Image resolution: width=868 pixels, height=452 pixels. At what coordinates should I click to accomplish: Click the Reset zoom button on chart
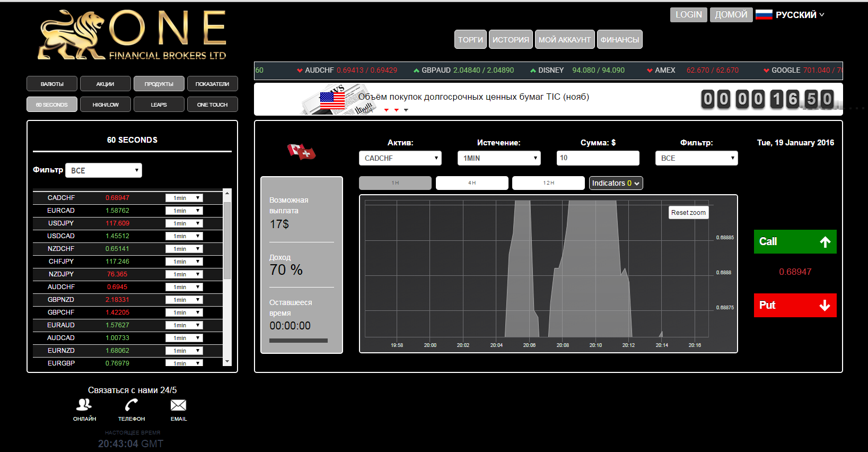pos(688,213)
